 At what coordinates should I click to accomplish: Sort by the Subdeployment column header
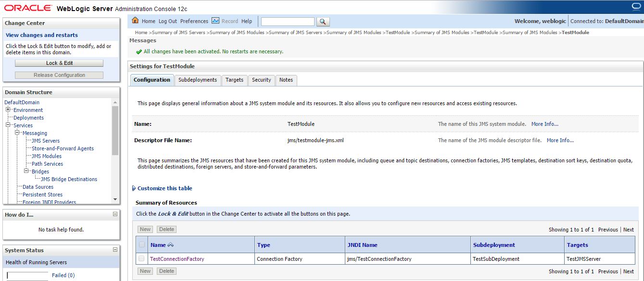point(494,245)
